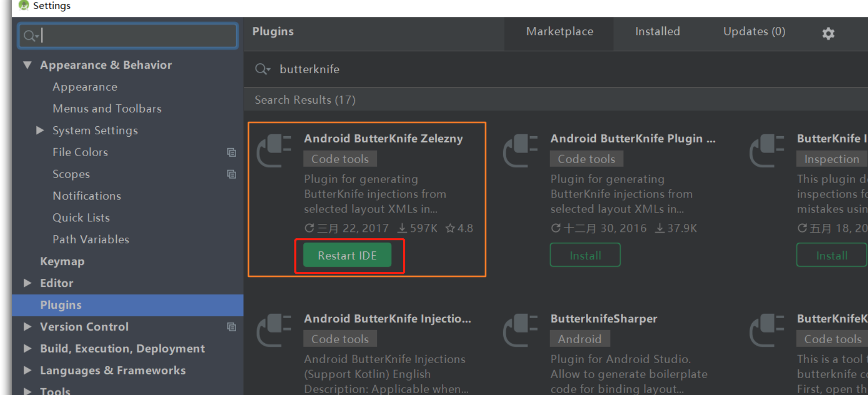
Task: Click Code tools tag under Android ButterKnife Plugin
Action: [586, 159]
